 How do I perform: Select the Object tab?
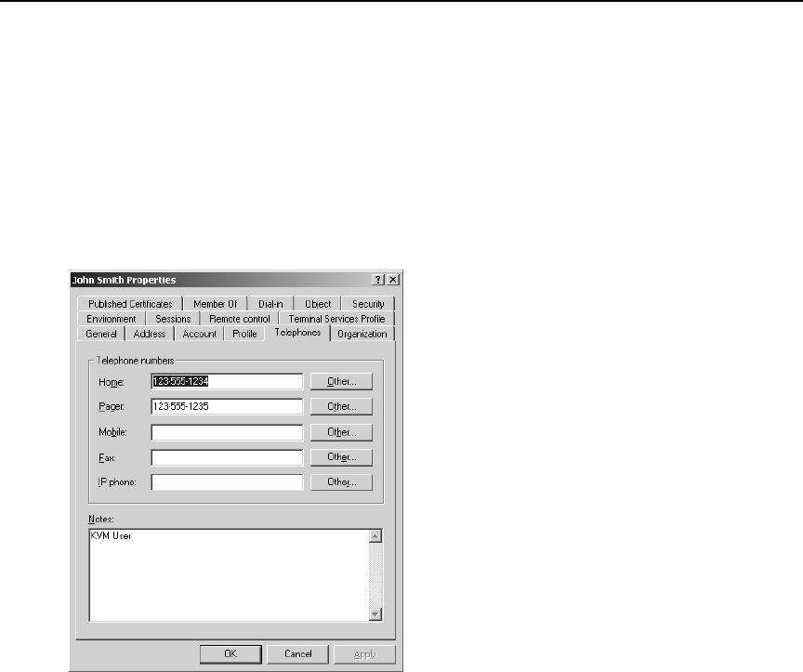click(318, 304)
